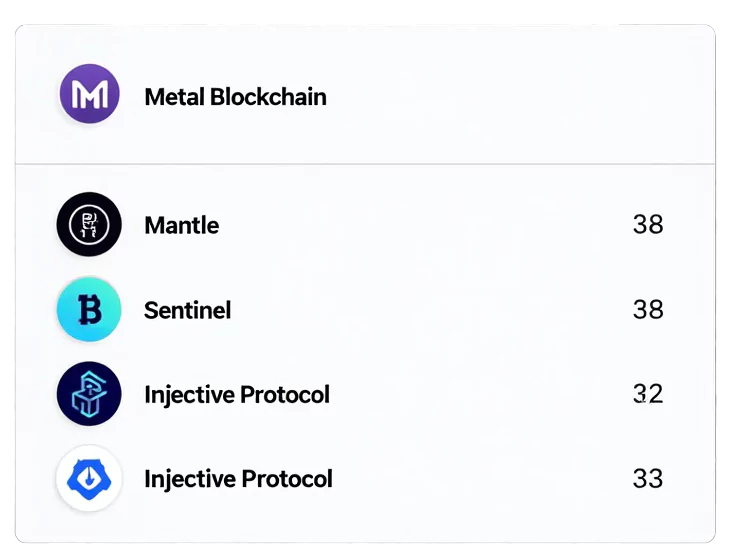Click the number 33 in the list
The image size is (730, 559).
pos(648,479)
